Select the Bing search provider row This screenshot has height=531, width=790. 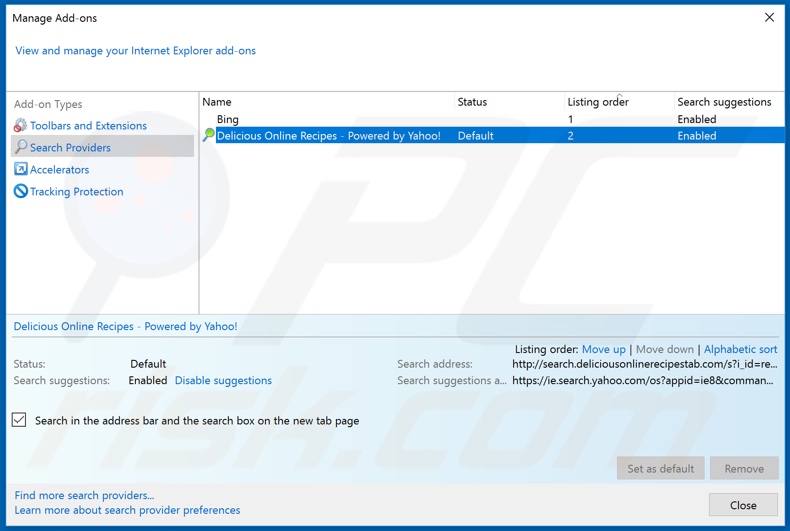pos(492,119)
